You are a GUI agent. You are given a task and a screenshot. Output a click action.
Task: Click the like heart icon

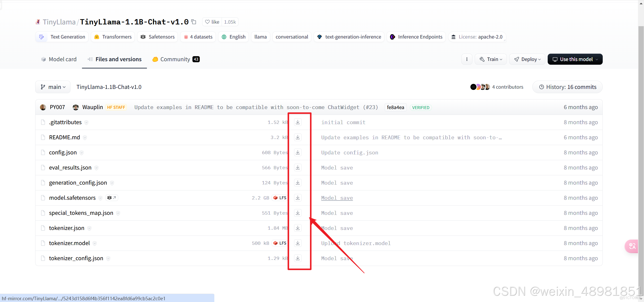(207, 21)
